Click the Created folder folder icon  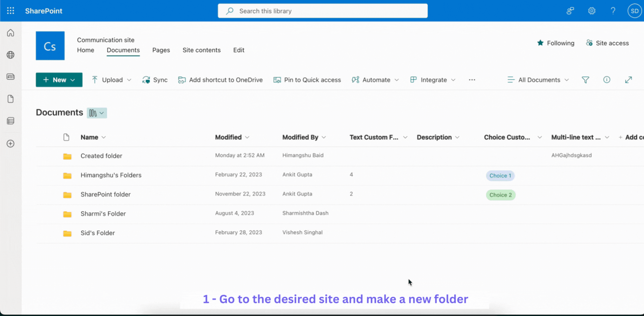[67, 156]
